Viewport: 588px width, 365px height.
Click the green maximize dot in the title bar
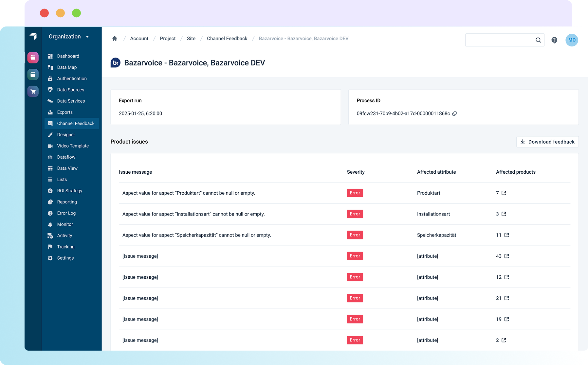[76, 13]
